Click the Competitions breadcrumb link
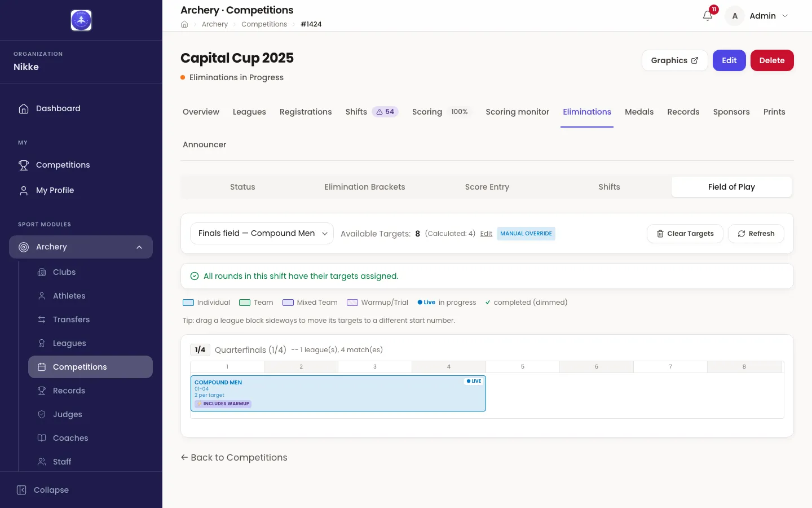The image size is (812, 508). pos(264,24)
